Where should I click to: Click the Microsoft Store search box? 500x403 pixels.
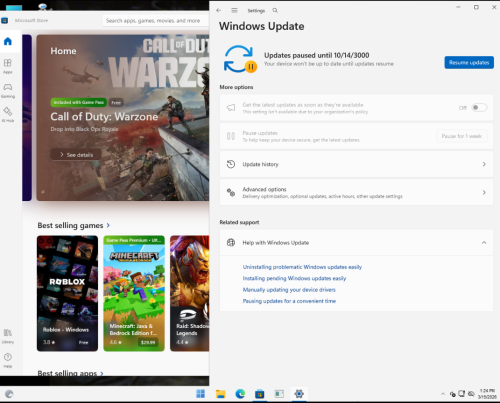pos(155,21)
